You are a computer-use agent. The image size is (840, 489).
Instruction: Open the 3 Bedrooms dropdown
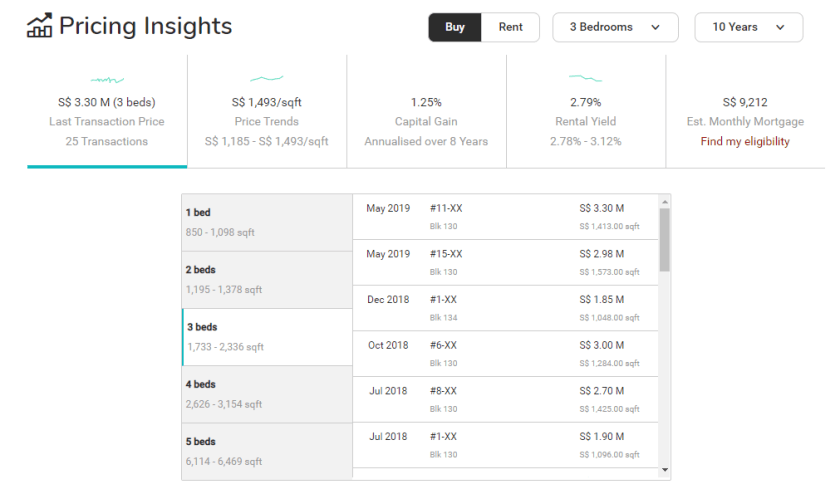[x=615, y=27]
